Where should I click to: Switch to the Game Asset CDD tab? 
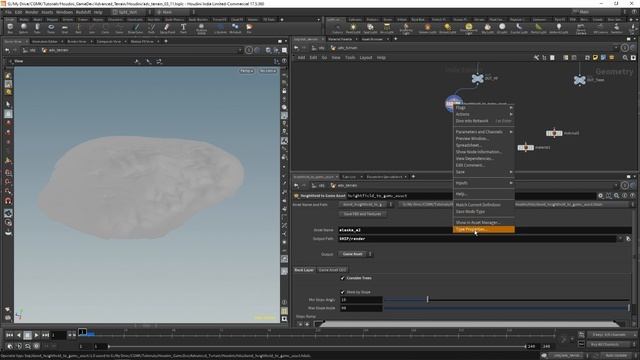click(x=332, y=270)
